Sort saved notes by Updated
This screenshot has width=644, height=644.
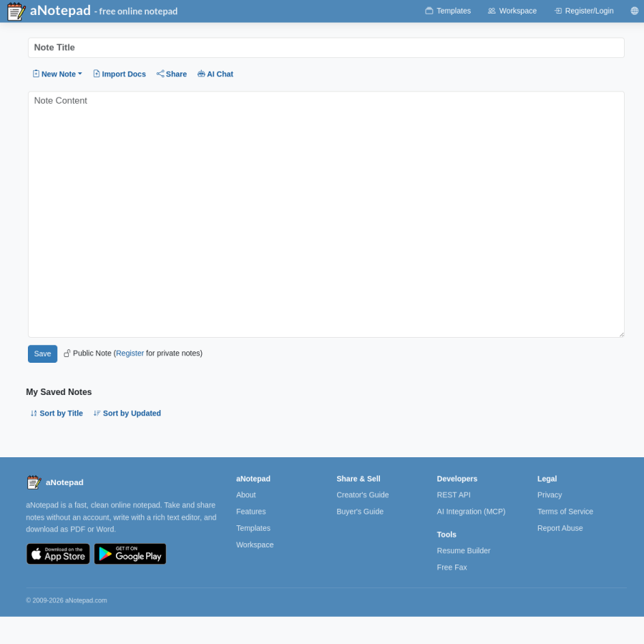(x=127, y=413)
